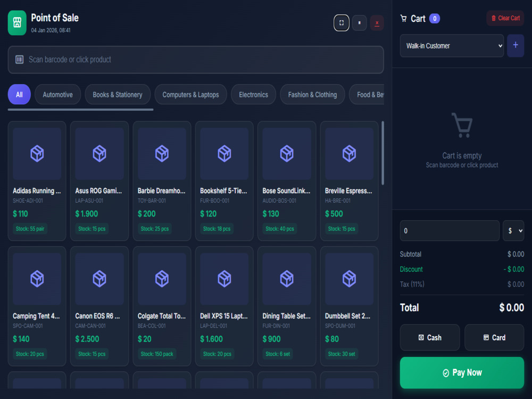532x399 pixels.
Task: Filter by Electronics category
Action: pos(253,95)
